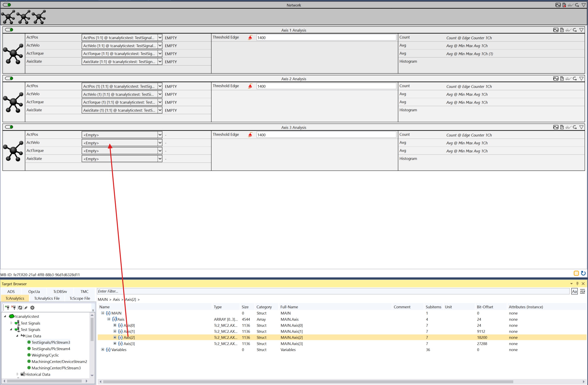Click the blue refresh icon near WB-ID bar
Viewport: 588px width, 385px height.
(583, 273)
